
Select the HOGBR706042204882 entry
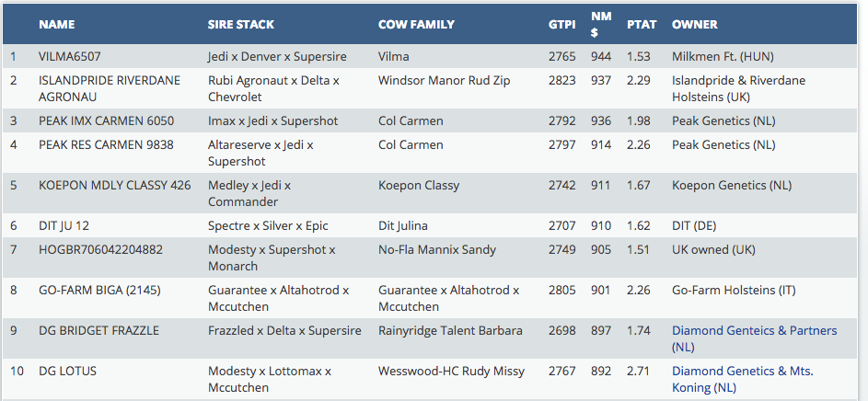coord(100,250)
